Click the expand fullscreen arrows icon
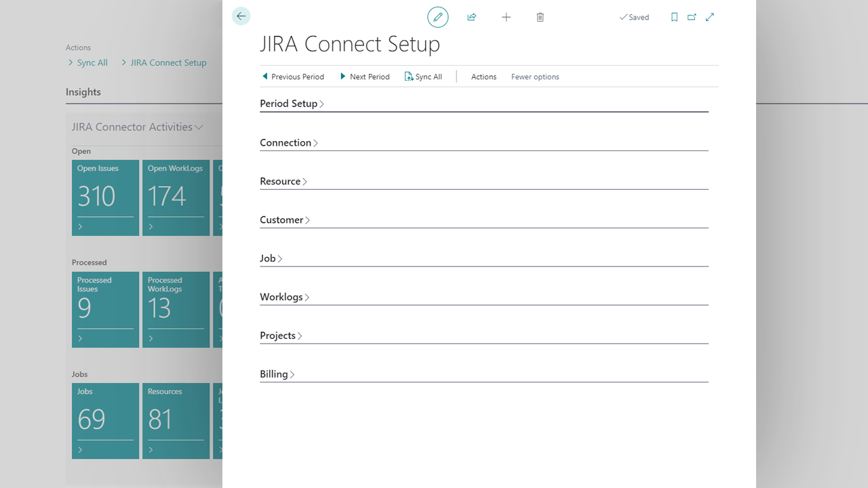868x488 pixels. [710, 17]
